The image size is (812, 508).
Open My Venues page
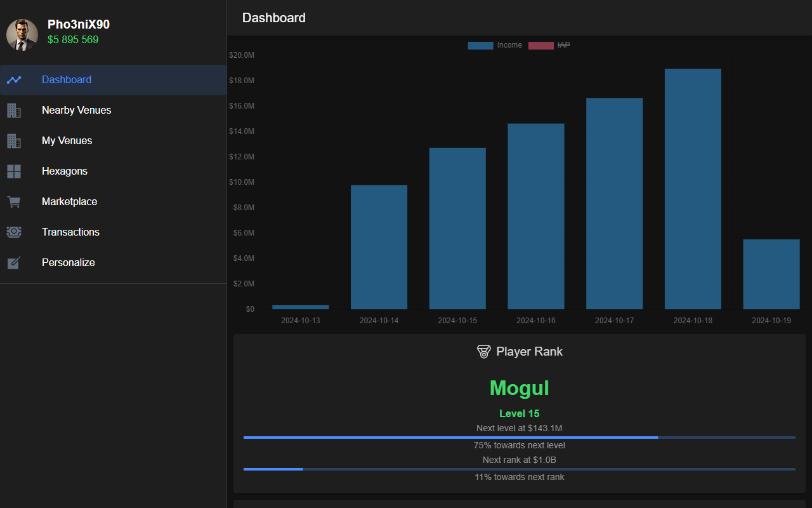coord(113,141)
